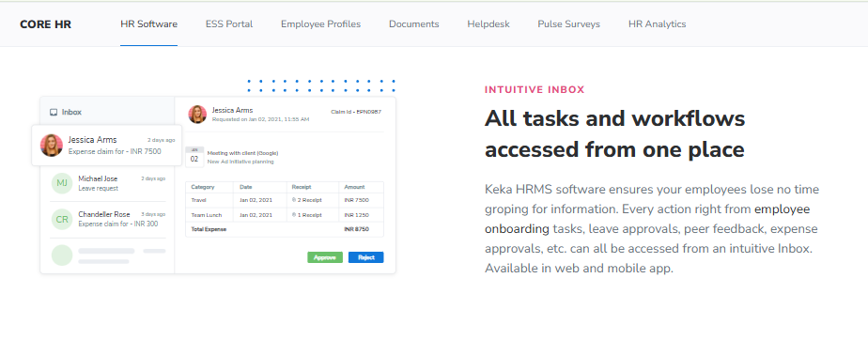Click the Amount column header
This screenshot has height=340, width=868.
[x=355, y=187]
